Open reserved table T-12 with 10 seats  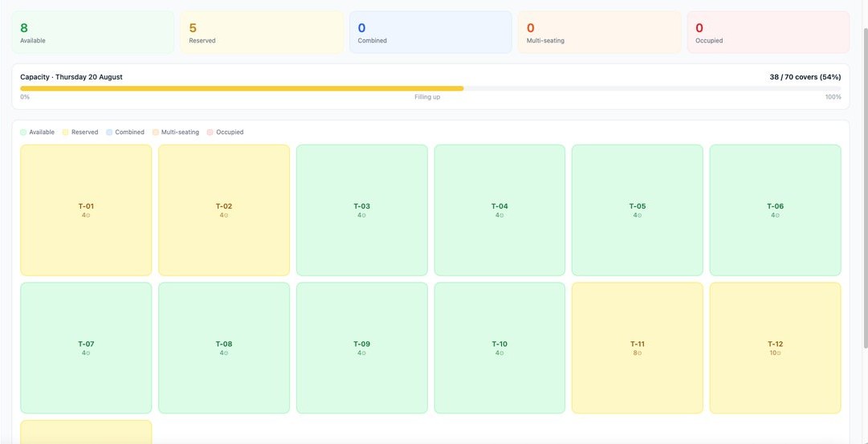point(775,348)
